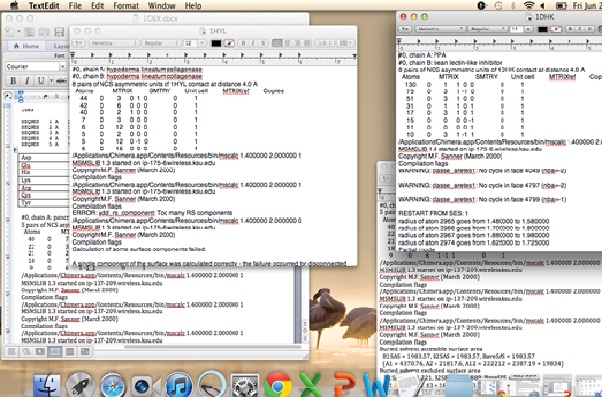611x397 pixels.
Task: Open the Regular typeface dropdown in 1HYL
Action: tap(161, 43)
